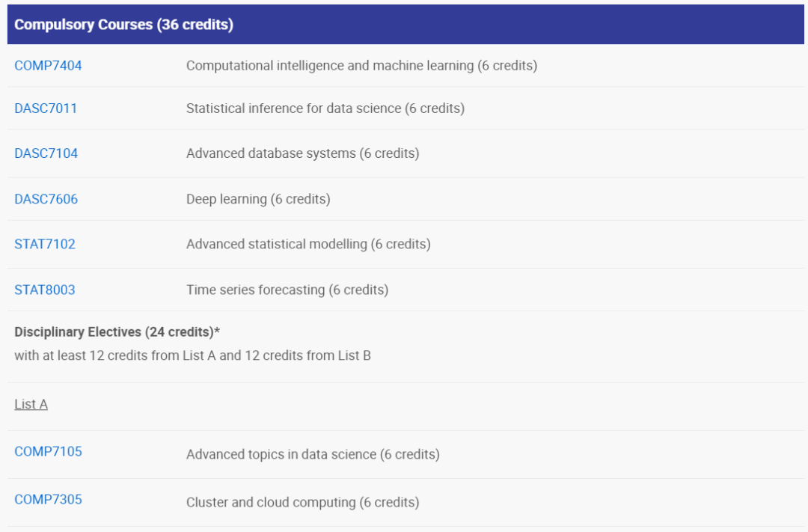This screenshot has width=808, height=532.
Task: Open the COMP7404 course link
Action: pyautogui.click(x=48, y=66)
